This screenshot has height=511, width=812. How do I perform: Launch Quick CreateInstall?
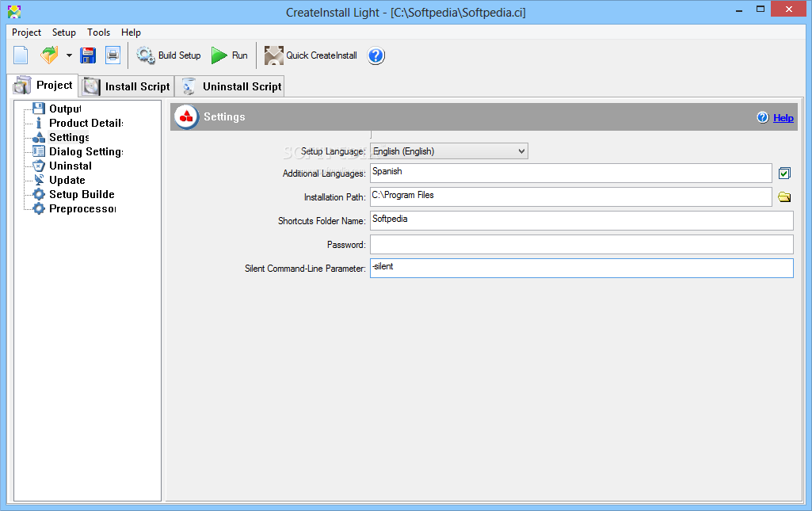point(311,55)
